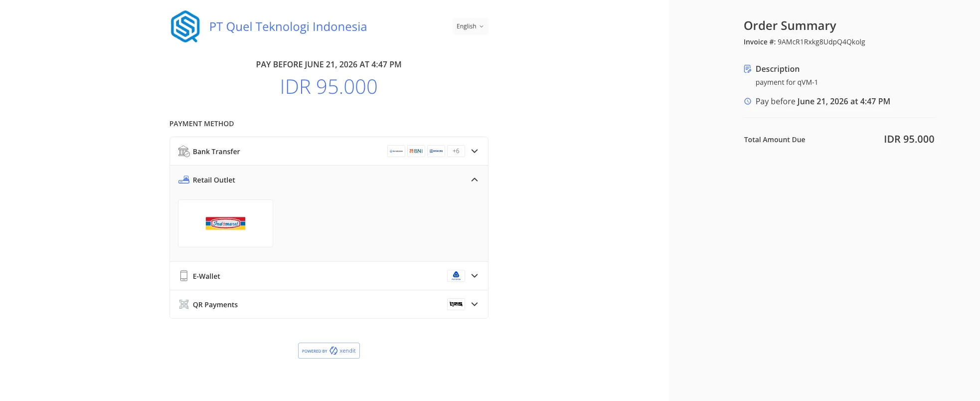Select the Indomaret retail outlet card
Viewport: 980px width, 401px height.
(x=226, y=223)
